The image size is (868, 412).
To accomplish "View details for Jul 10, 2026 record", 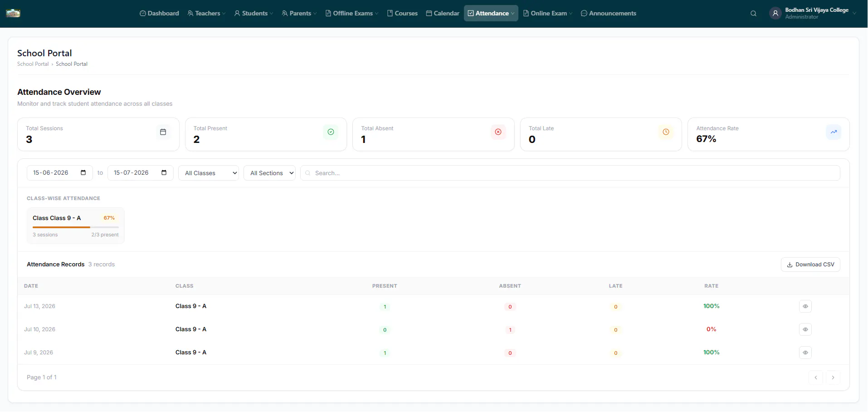I will pyautogui.click(x=805, y=329).
